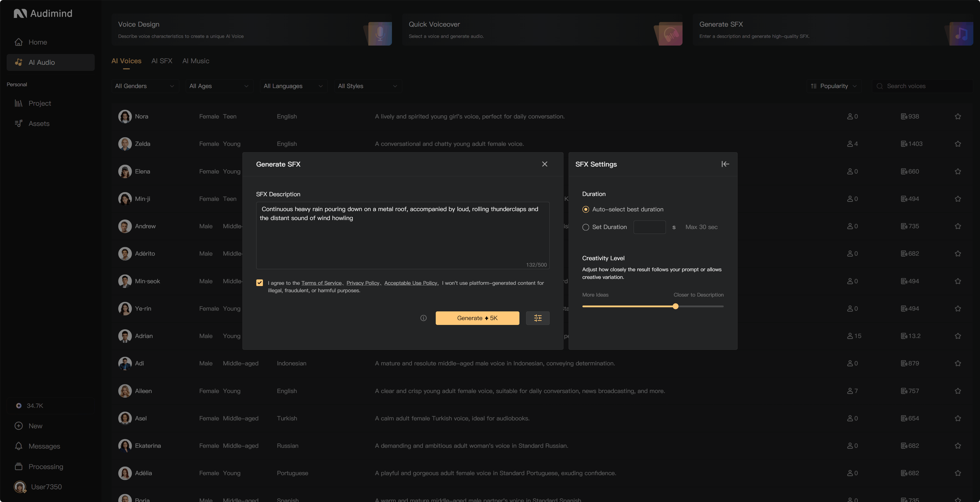
Task: Toggle SFX settings sliders button
Action: point(538,318)
